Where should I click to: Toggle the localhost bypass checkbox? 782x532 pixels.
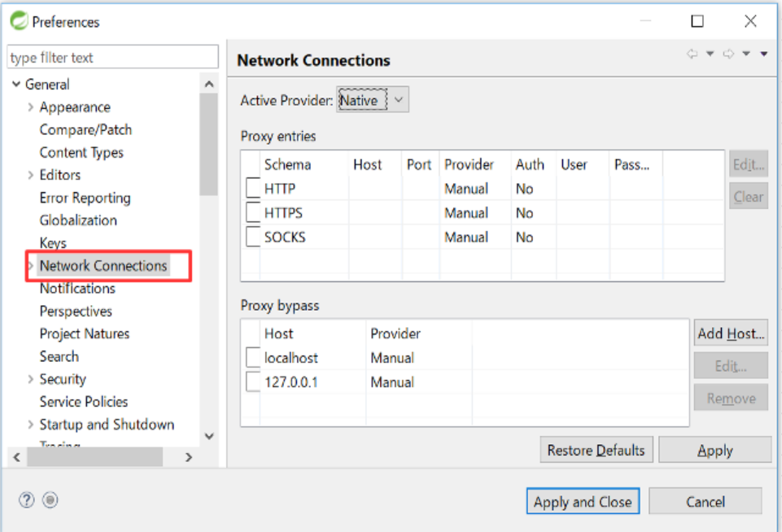tap(253, 357)
